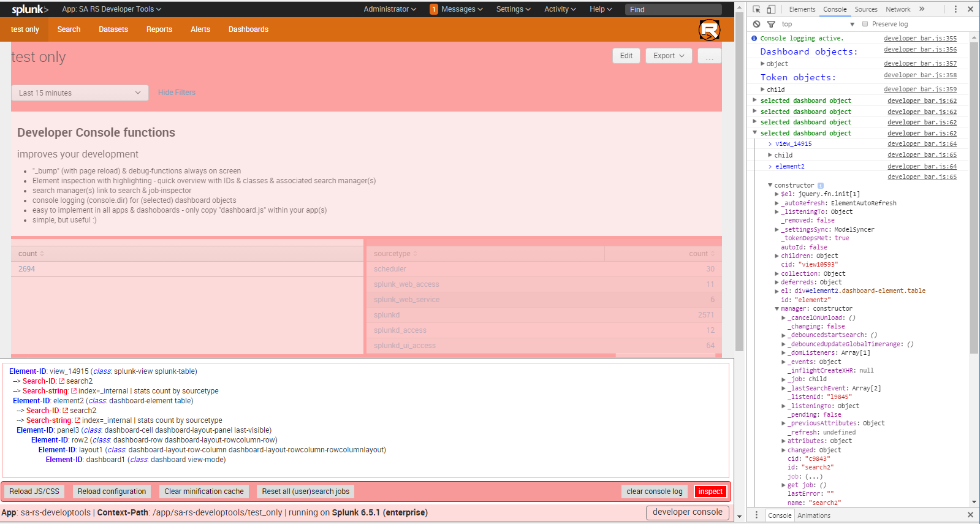Open the Search nav item
980x524 pixels.
pyautogui.click(x=69, y=29)
